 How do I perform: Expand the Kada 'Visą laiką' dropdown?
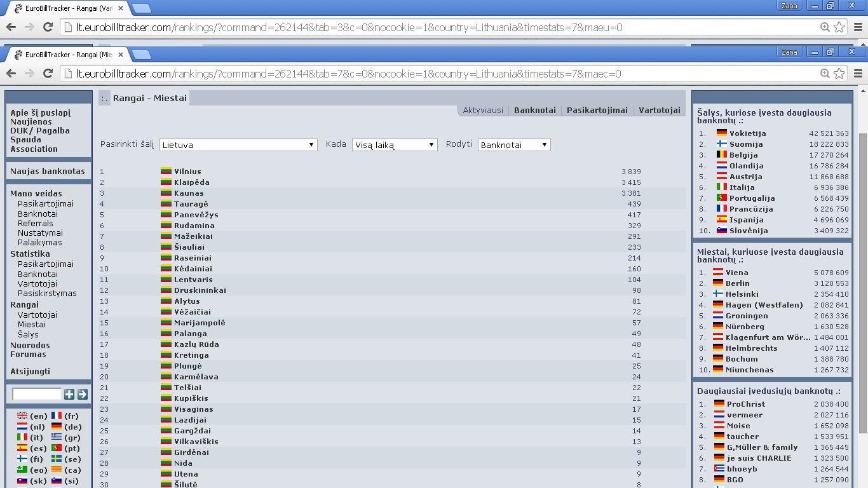tap(395, 145)
